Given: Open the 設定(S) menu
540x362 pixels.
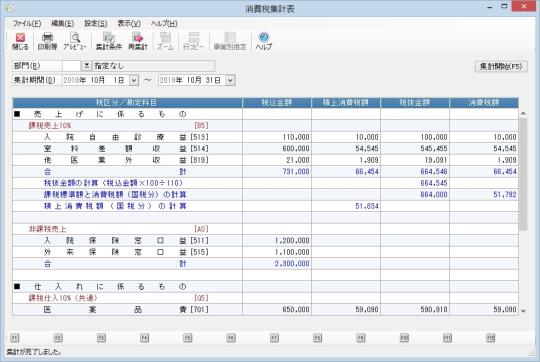Looking at the screenshot, I should 96,23.
